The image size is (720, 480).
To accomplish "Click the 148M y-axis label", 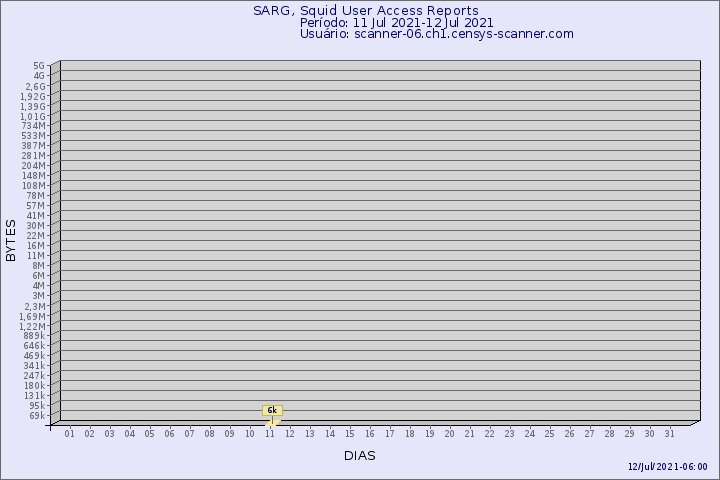I will (34, 176).
